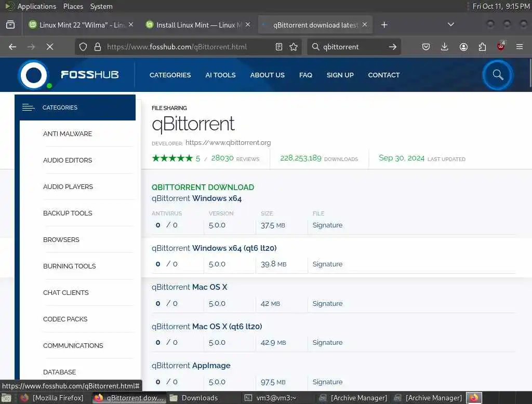Switch to the Linux Mint 22 Wilma tab

[82, 25]
